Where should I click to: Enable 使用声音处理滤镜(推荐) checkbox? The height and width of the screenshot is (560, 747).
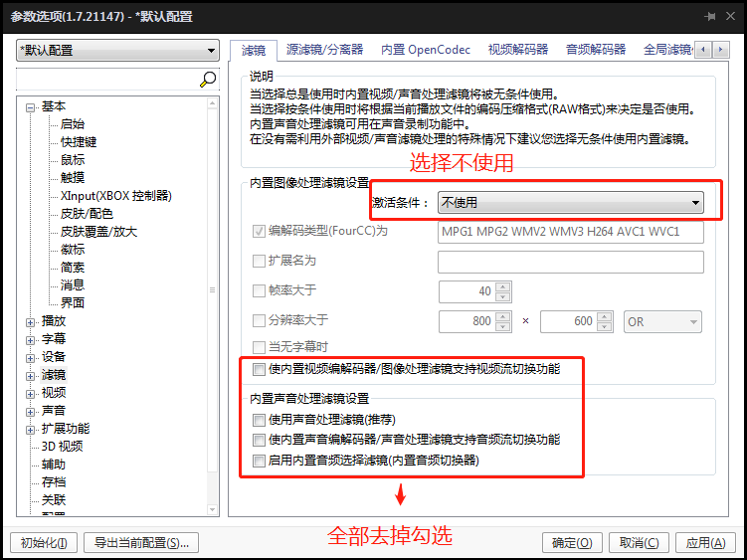coord(260,420)
